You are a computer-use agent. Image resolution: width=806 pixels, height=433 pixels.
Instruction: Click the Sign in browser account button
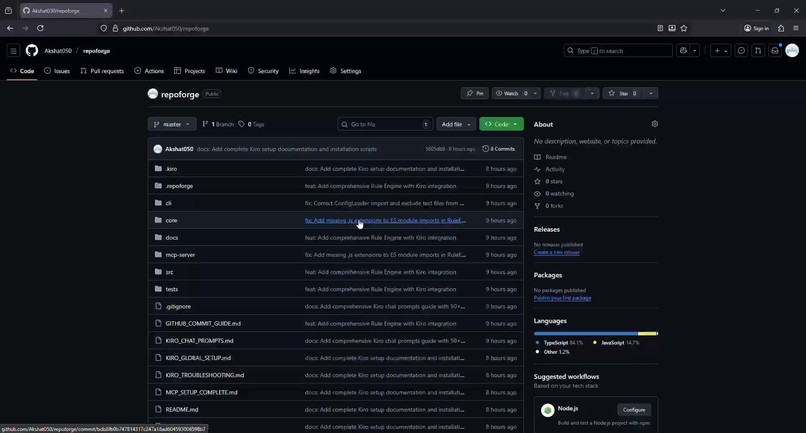coord(756,28)
